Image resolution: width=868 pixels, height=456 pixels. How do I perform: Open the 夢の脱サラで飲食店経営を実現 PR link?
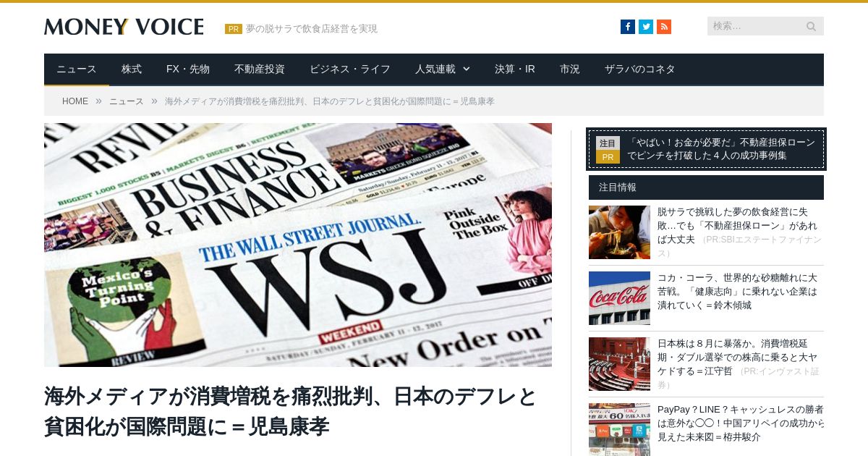[x=312, y=29]
